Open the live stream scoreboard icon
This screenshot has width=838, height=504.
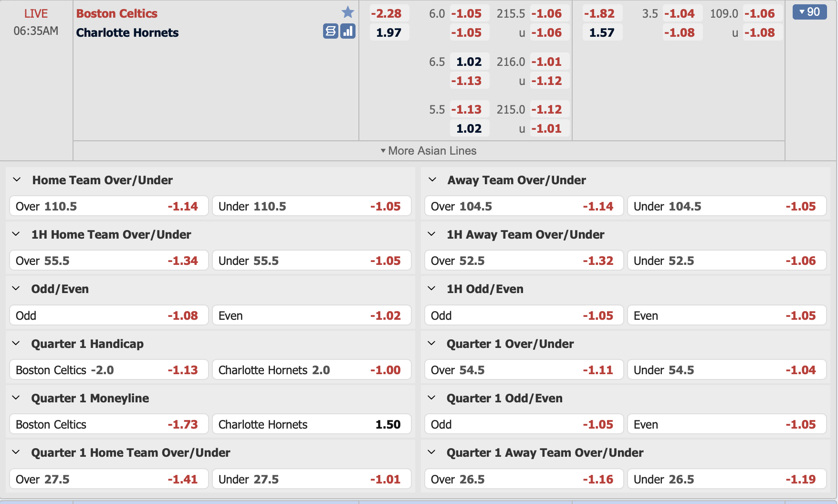331,31
